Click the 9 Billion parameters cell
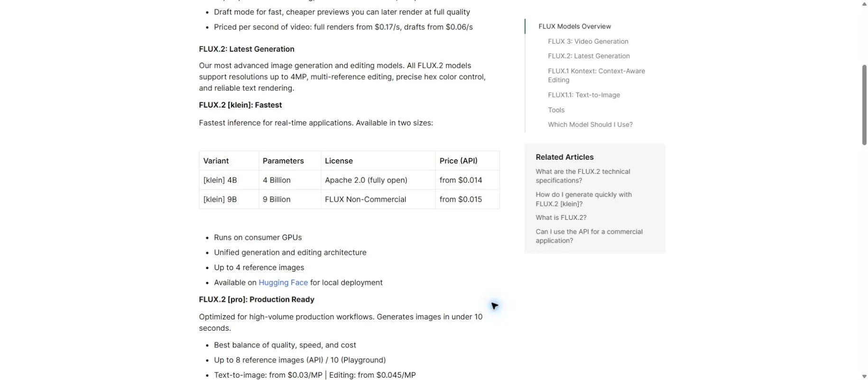Image resolution: width=868 pixels, height=380 pixels. [x=290, y=199]
